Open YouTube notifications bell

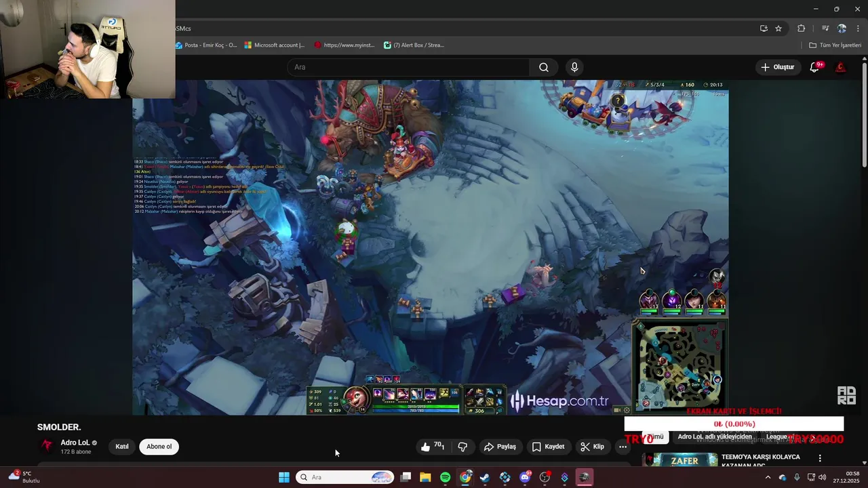[815, 67]
